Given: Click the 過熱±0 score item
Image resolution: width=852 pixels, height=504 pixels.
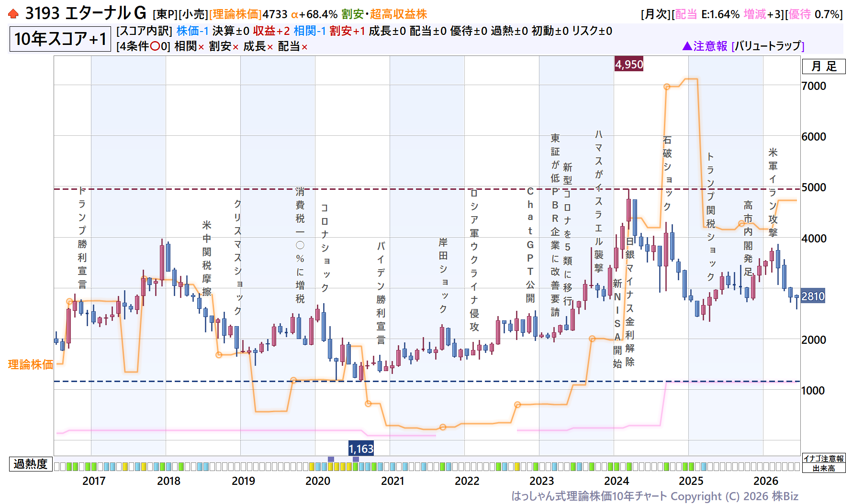Looking at the screenshot, I should pyautogui.click(x=509, y=31).
